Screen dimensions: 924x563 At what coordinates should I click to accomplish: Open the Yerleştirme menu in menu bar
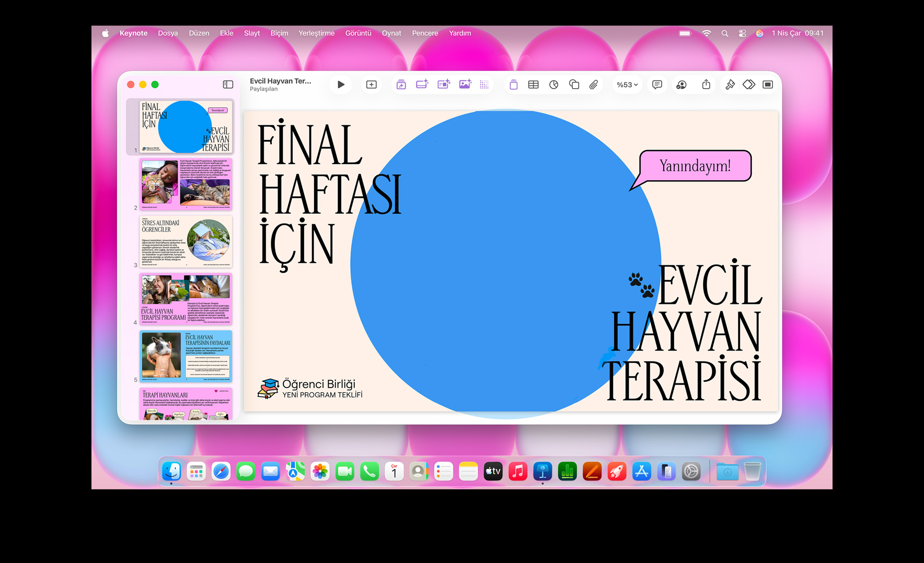pos(316,33)
